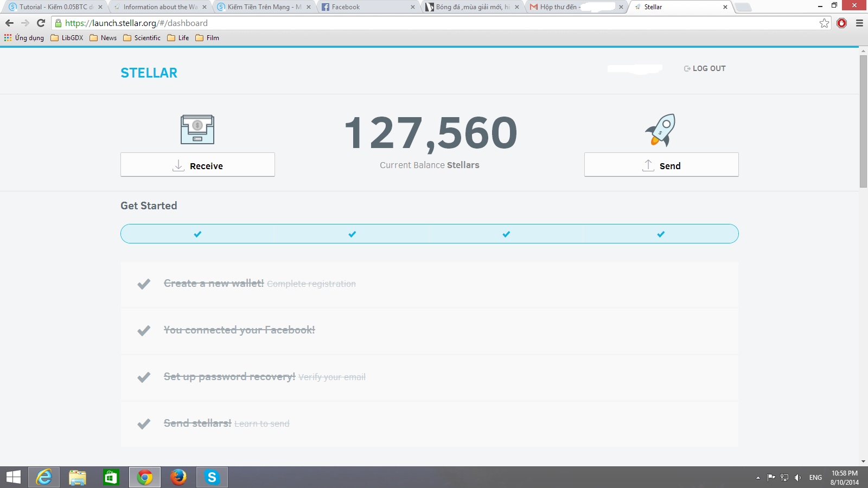Image resolution: width=868 pixels, height=488 pixels.
Task: Click the Get Started heading
Action: [149, 206]
